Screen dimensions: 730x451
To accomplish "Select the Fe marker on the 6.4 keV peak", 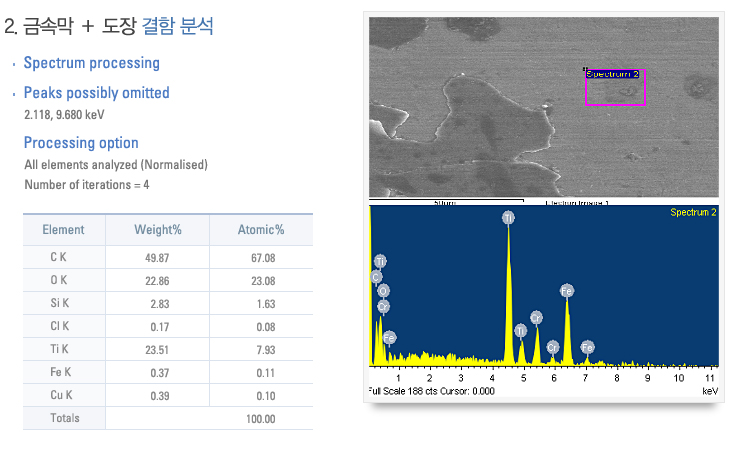I will 567,291.
